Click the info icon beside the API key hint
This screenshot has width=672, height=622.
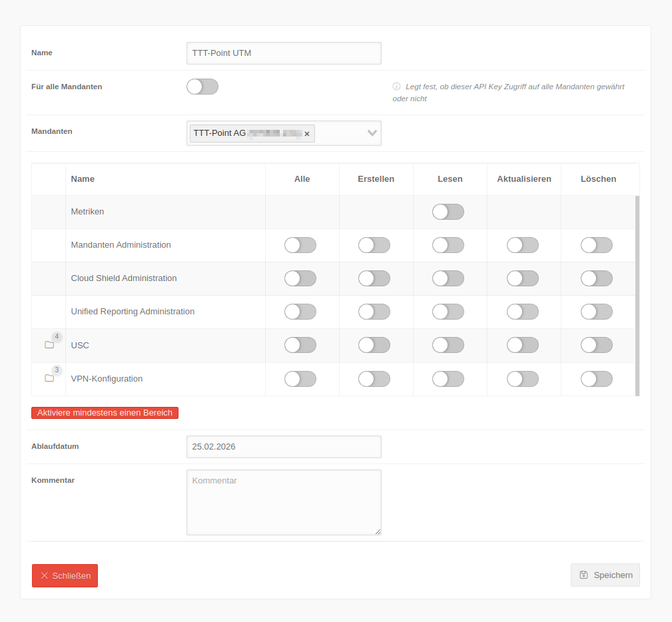coord(396,87)
